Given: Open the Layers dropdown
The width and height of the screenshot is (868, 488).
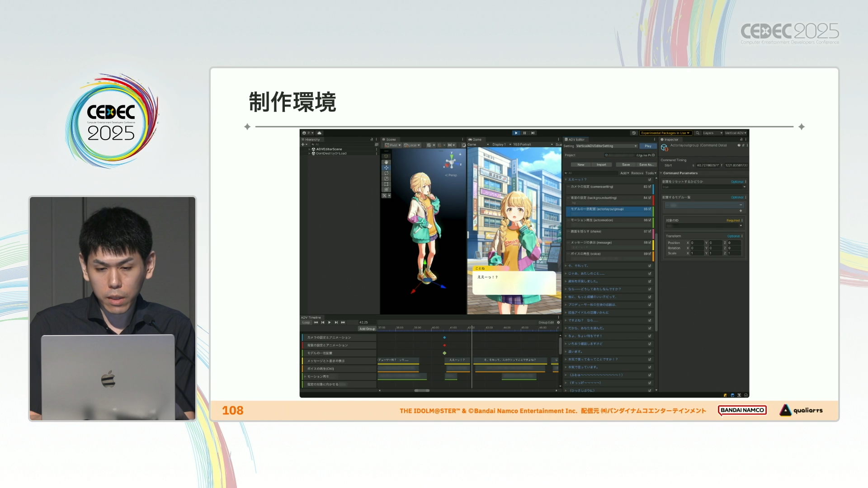Looking at the screenshot, I should pyautogui.click(x=712, y=133).
